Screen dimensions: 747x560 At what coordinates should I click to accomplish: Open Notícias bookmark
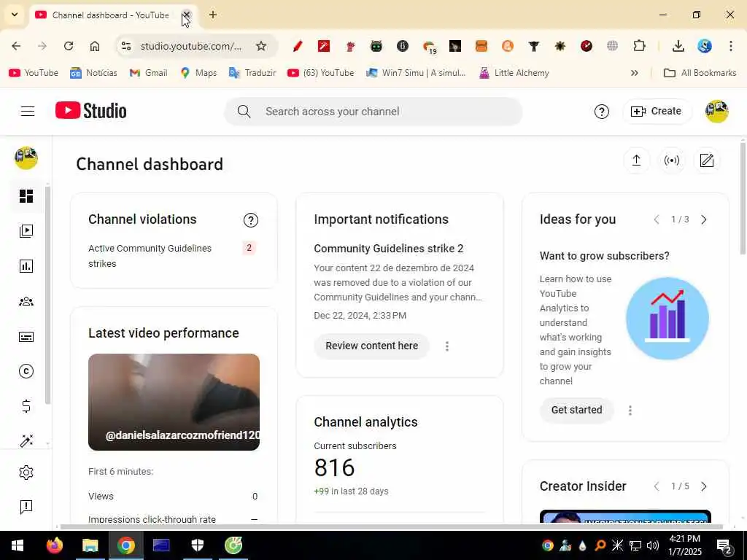(x=93, y=73)
